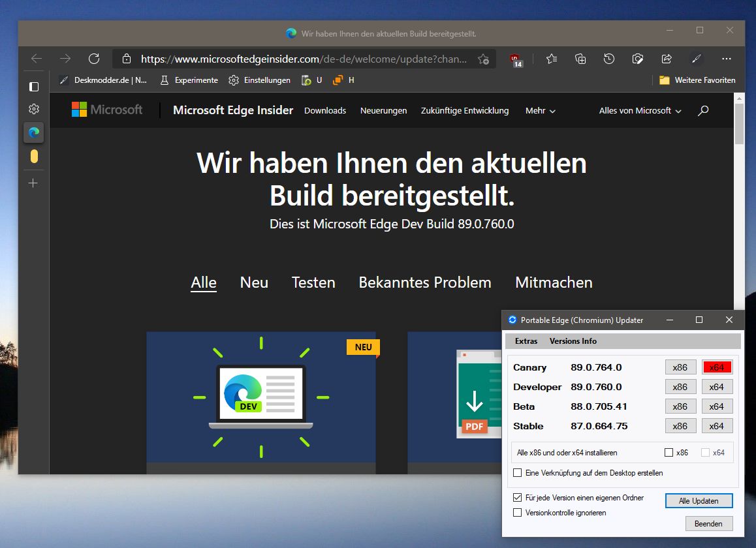This screenshot has height=548, width=756.
Task: Open the 'Weitere Favoriten' folder
Action: (697, 80)
